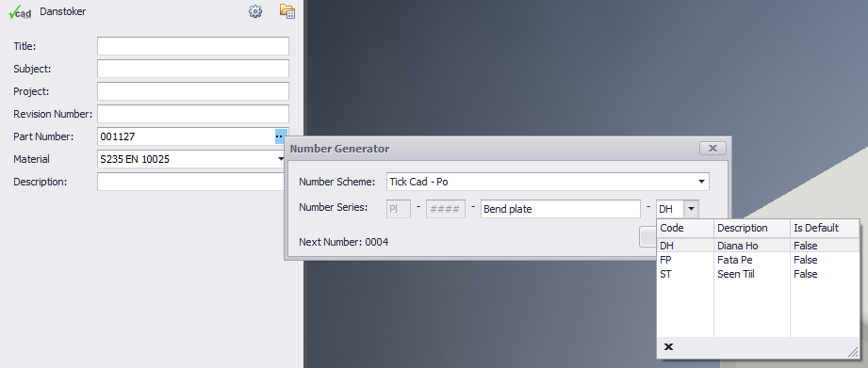Open the settings gear icon
Screen dimensions: 868x368
(x=255, y=11)
